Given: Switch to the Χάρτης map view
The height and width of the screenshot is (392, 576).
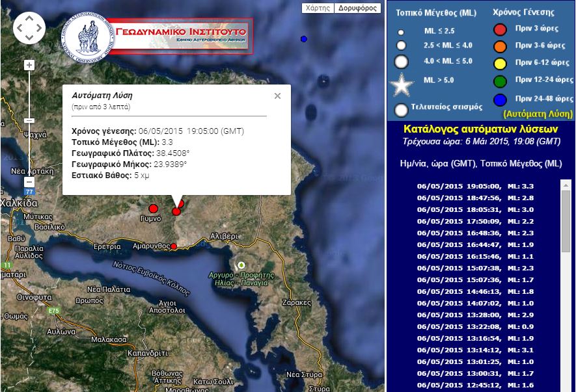Looking at the screenshot, I should click(318, 8).
